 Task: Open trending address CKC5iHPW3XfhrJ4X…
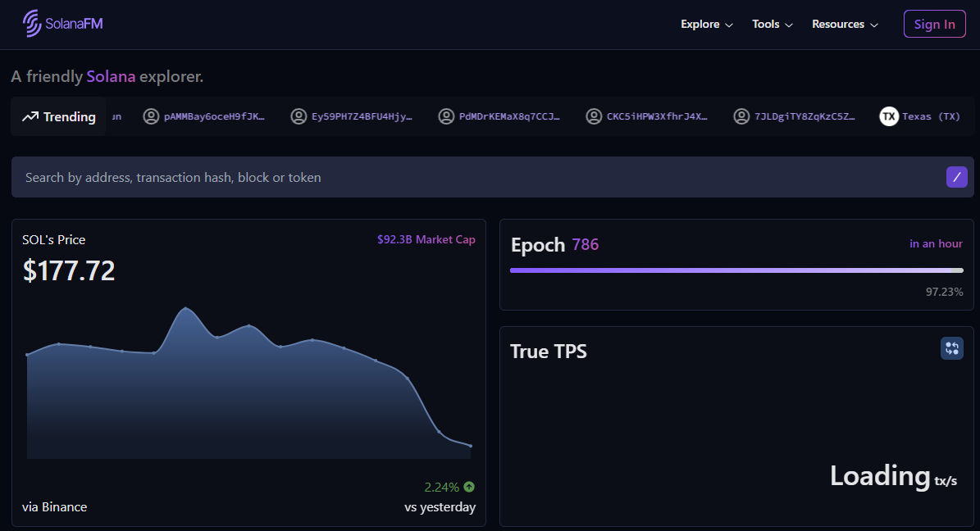pos(657,116)
